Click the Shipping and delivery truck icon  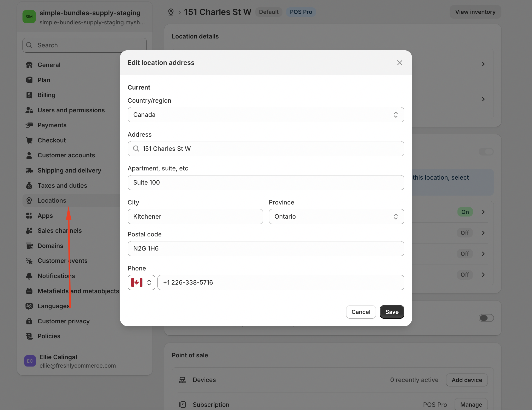[29, 170]
